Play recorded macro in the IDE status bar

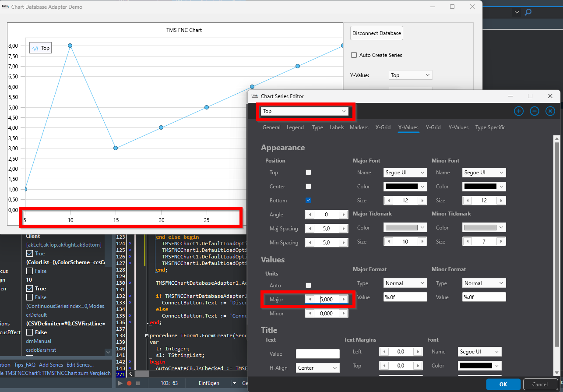[120, 383]
